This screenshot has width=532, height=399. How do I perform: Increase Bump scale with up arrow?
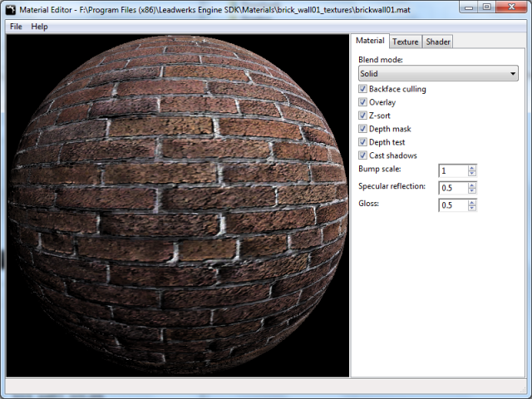pos(472,168)
